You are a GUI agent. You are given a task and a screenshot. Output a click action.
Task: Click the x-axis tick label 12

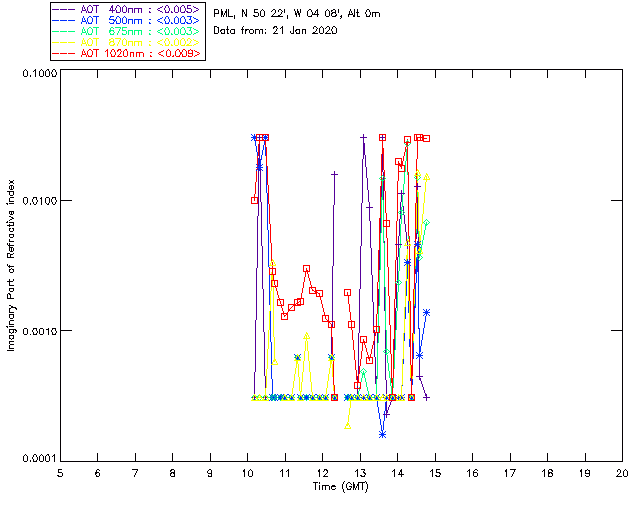[322, 473]
